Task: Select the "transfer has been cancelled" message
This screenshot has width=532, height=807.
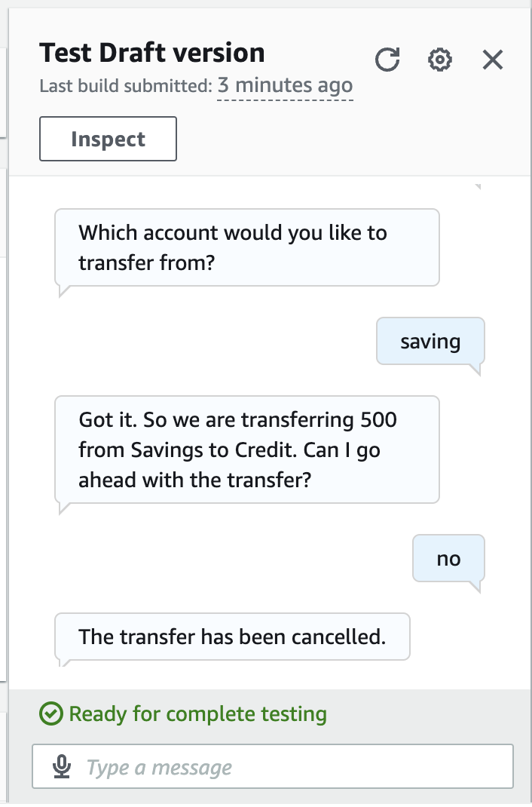Action: pyautogui.click(x=232, y=637)
